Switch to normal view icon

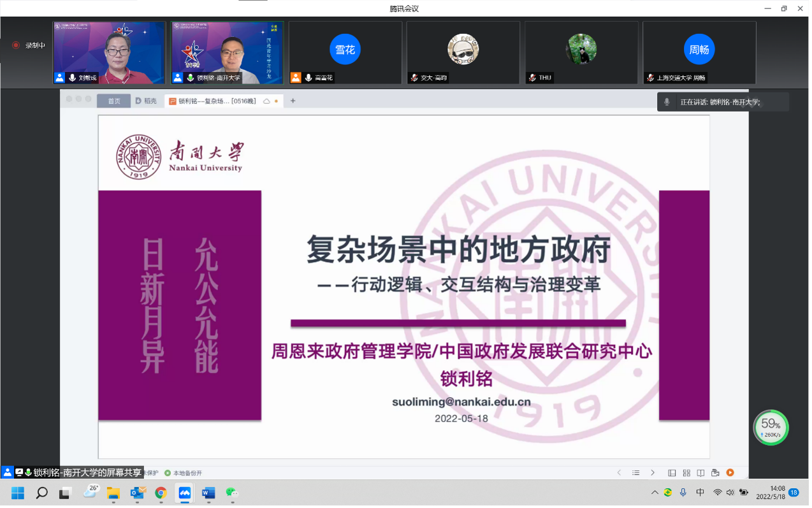(672, 473)
